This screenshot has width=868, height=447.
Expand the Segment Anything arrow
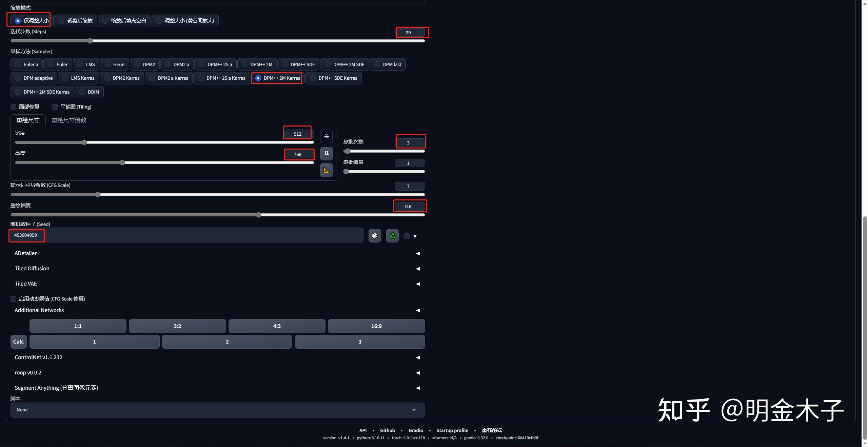418,388
